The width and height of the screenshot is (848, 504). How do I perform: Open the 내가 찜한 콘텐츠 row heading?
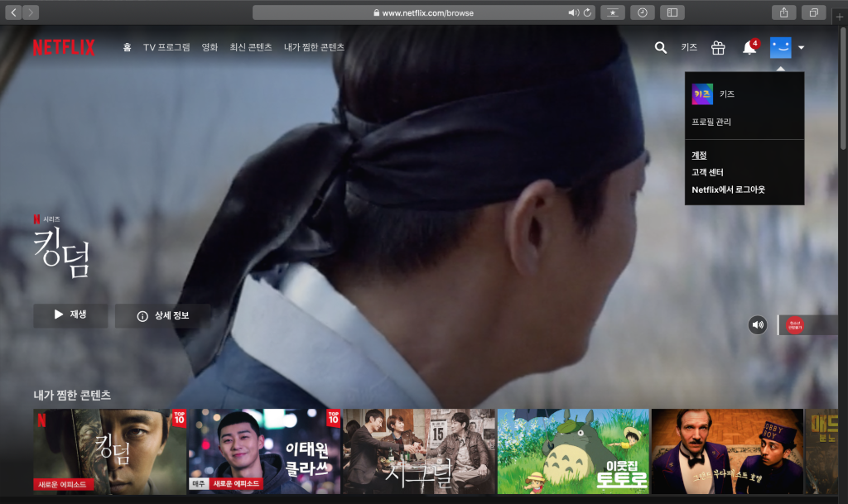(73, 395)
